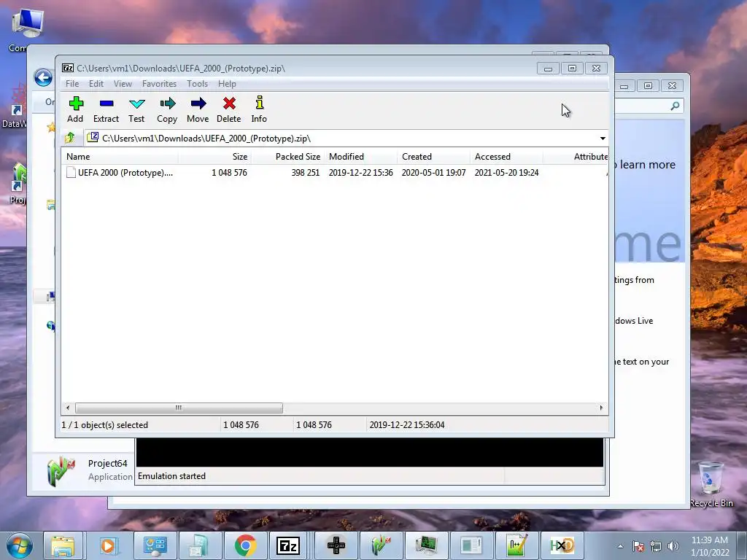This screenshot has width=747, height=560.
Task: Sort by Accessed column header
Action: [506, 157]
